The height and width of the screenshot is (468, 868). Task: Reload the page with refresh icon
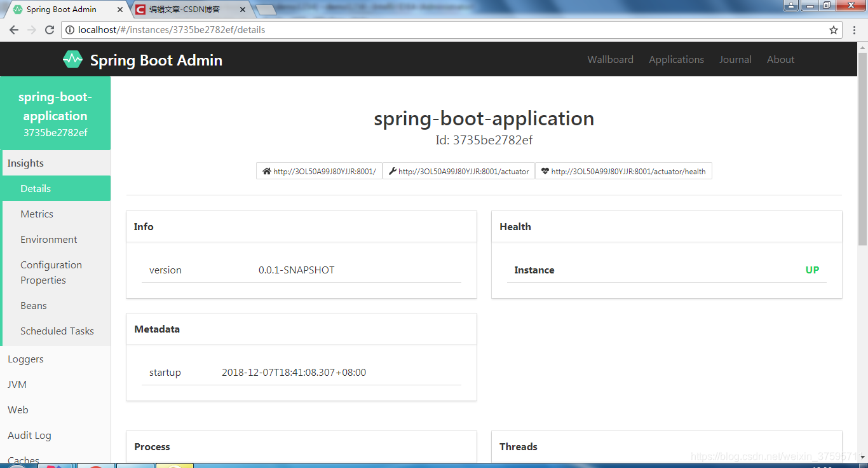tap(50, 30)
